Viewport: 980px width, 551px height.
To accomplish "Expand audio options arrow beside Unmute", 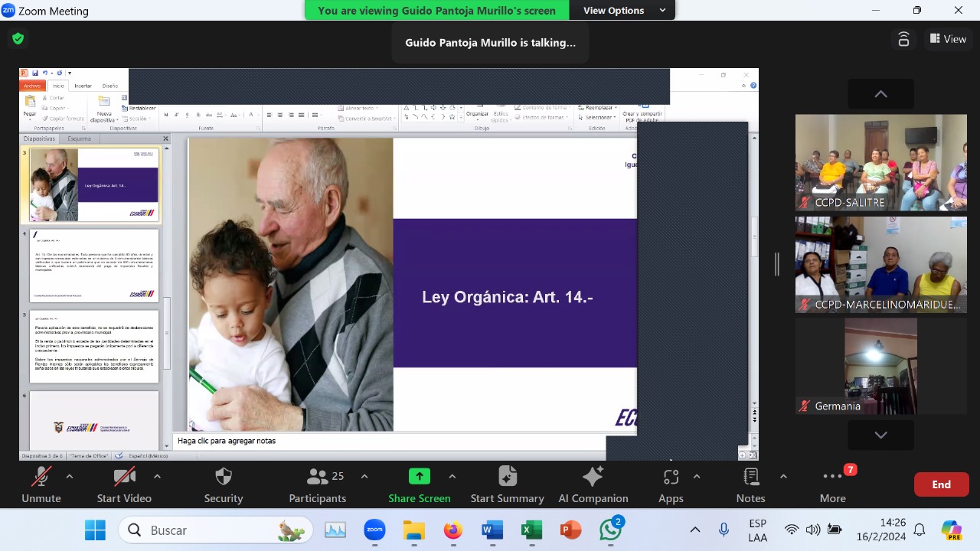I will pyautogui.click(x=70, y=476).
